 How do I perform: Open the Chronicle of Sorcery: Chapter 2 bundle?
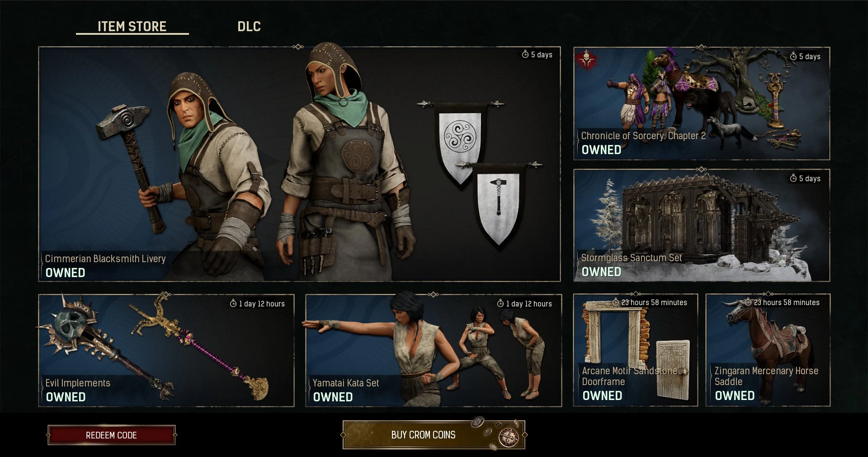(702, 104)
